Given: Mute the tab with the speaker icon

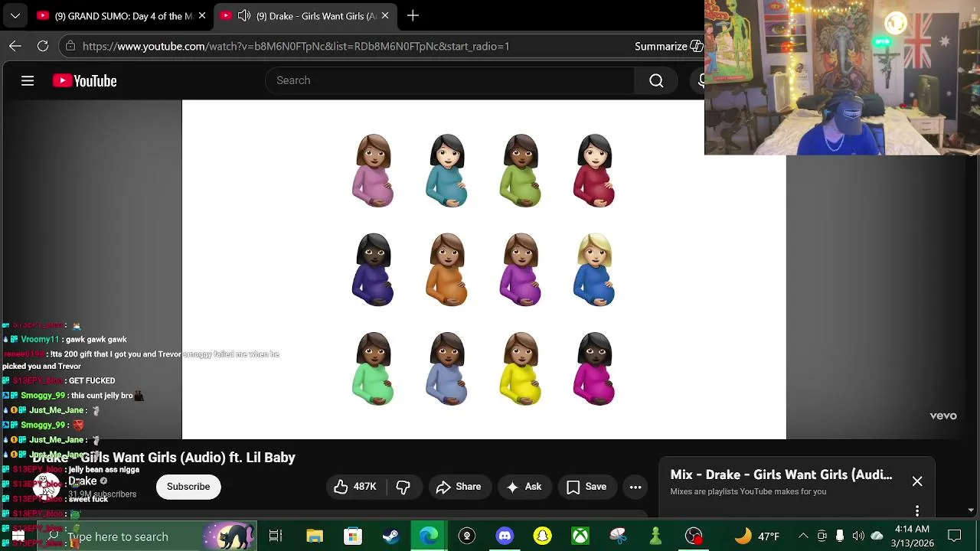Looking at the screenshot, I should point(244,15).
